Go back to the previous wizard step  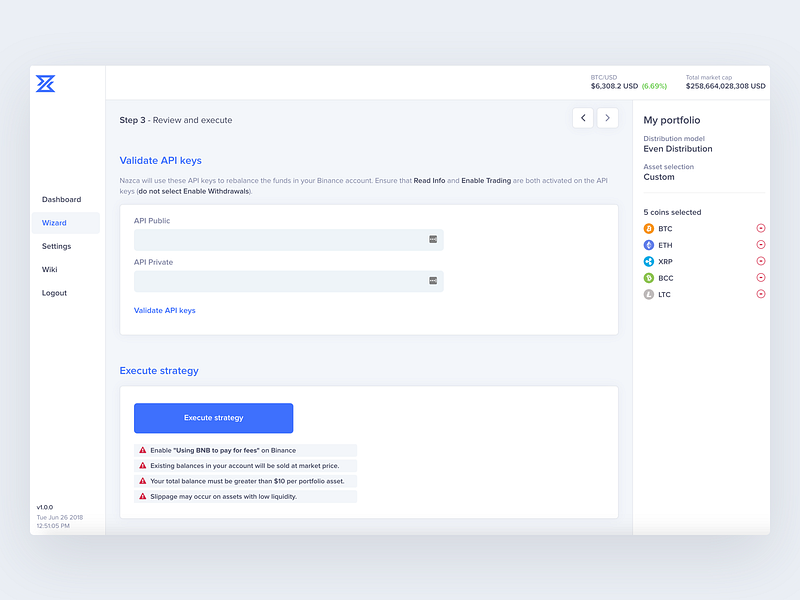[583, 118]
